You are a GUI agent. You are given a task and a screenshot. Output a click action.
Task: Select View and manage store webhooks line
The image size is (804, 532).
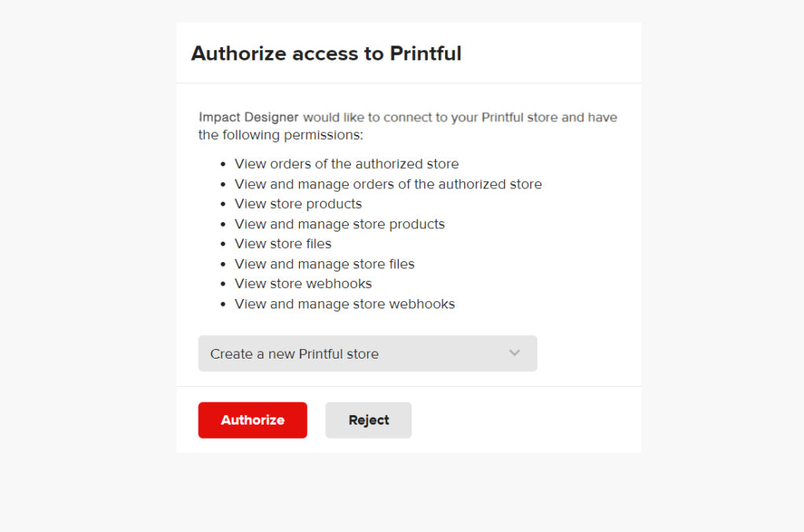[x=345, y=304]
